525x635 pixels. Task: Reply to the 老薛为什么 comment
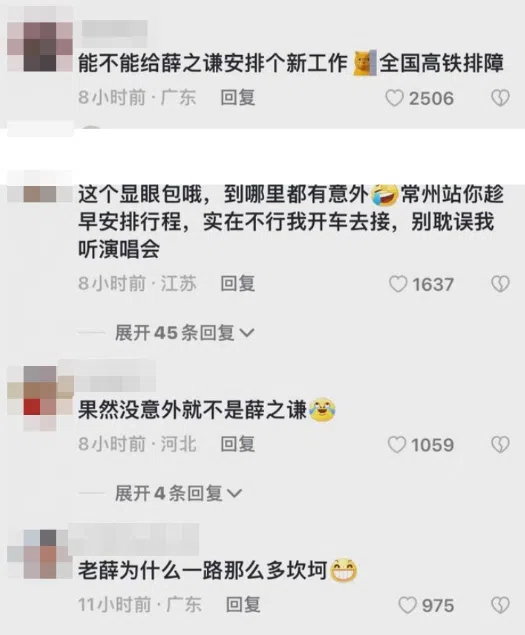point(243,605)
